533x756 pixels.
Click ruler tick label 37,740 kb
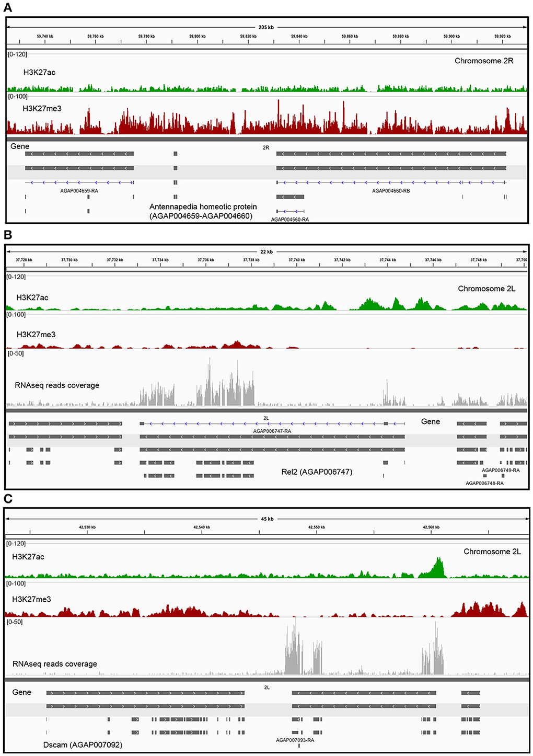pyautogui.click(x=296, y=260)
